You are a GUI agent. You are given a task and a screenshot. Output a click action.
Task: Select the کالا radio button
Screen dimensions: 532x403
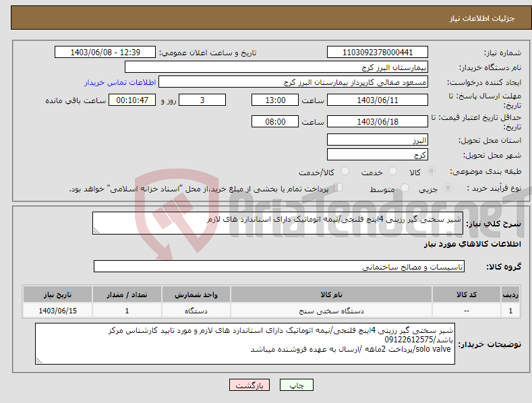(x=431, y=171)
